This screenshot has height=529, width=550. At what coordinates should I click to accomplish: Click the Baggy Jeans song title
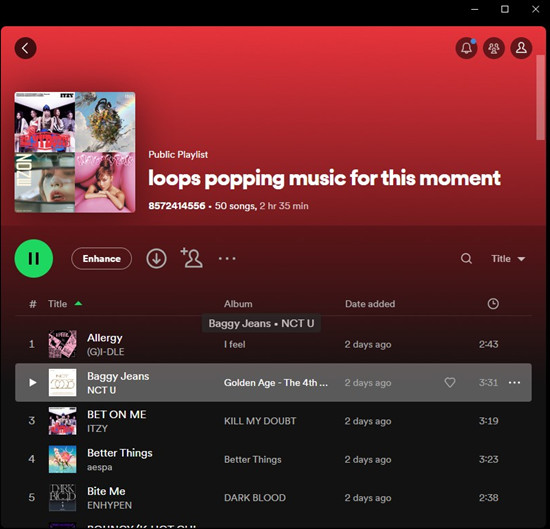coord(118,376)
